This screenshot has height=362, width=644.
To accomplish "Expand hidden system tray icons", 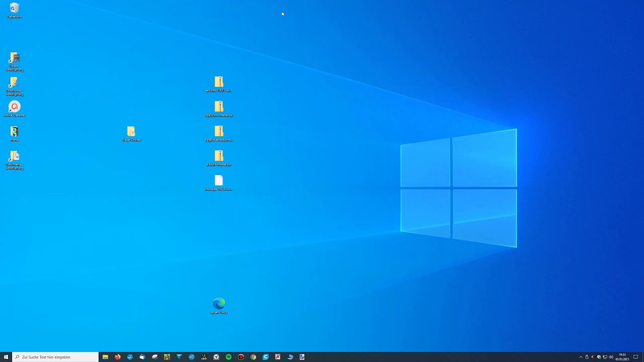I will coord(581,357).
